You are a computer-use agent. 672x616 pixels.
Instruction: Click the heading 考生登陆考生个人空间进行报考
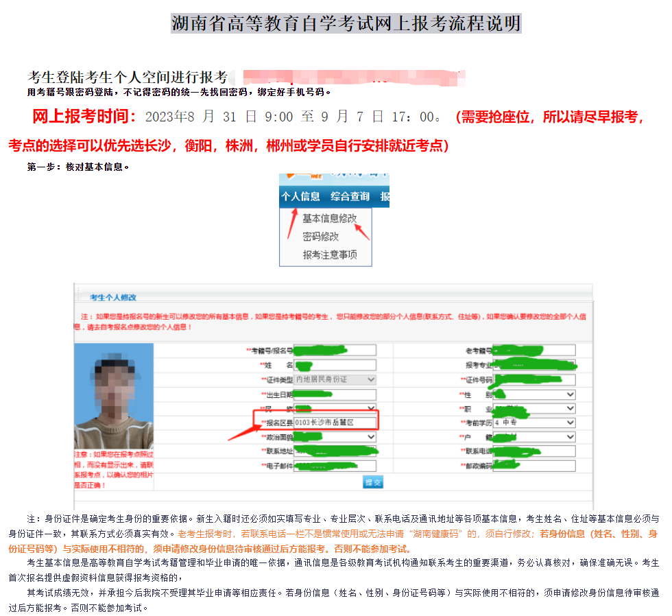pos(128,77)
